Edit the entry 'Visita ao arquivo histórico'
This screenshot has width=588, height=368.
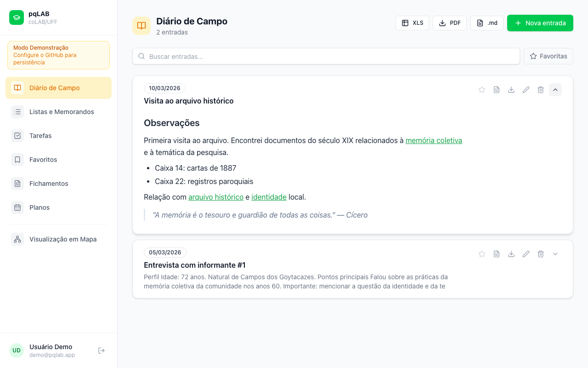point(526,90)
